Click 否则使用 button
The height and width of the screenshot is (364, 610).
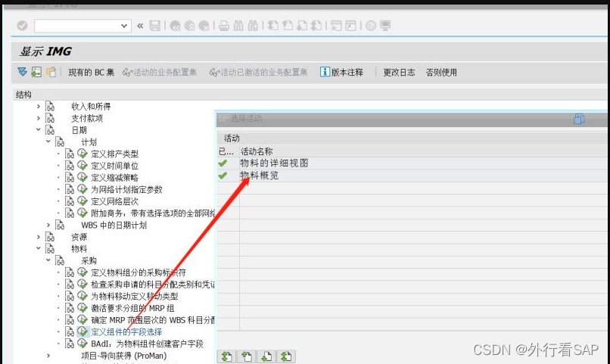tap(441, 73)
